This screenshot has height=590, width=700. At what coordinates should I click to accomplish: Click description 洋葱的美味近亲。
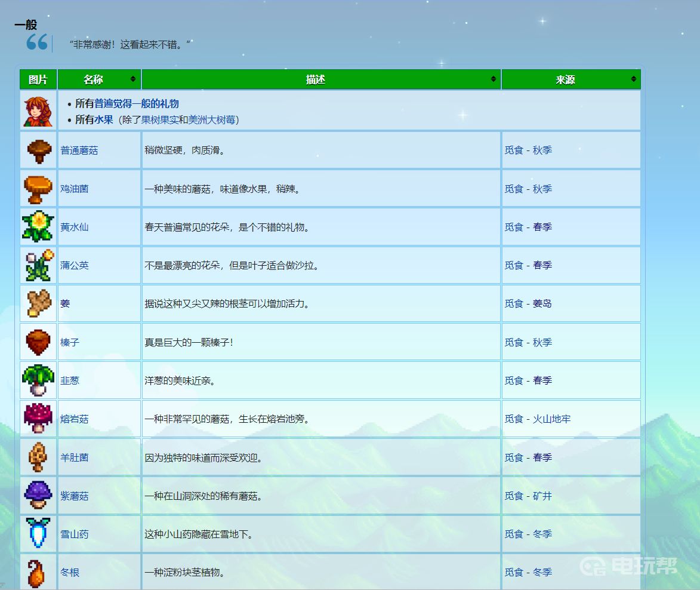click(x=180, y=380)
